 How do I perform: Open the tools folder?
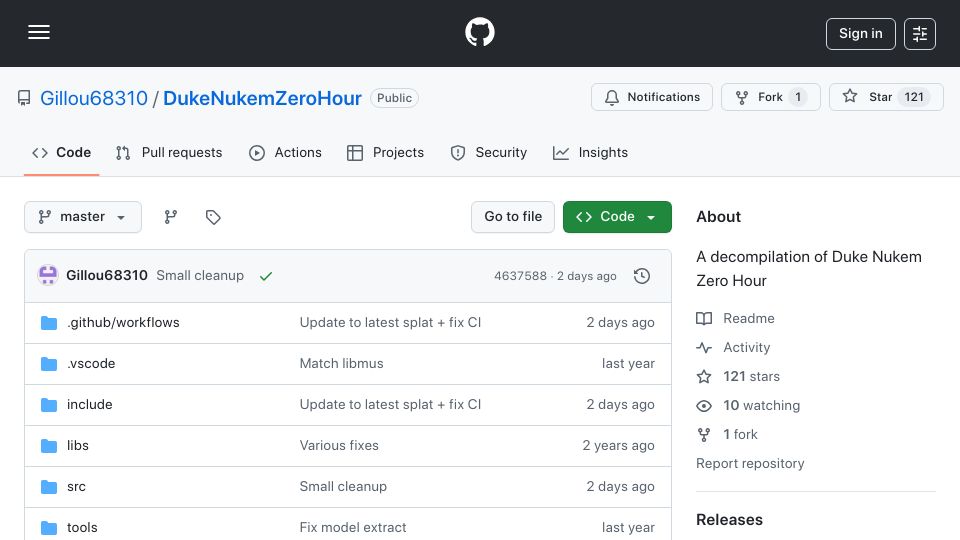point(82,527)
